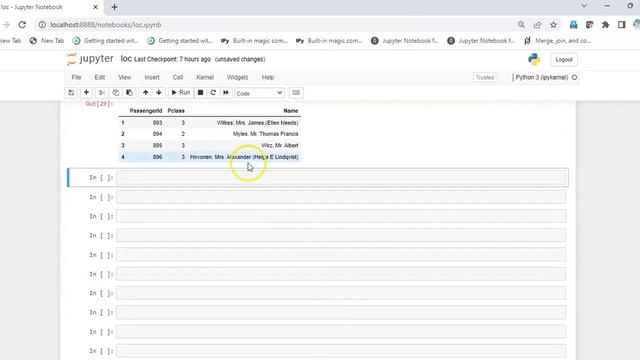
Task: Click the blue extension icon next to star
Action: click(x=573, y=24)
